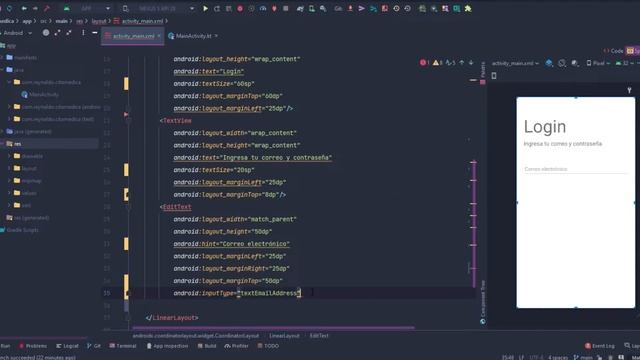This screenshot has width=640, height=360.
Task: Click the forward navigation arrow in toolbar
Action: tap(35, 8)
